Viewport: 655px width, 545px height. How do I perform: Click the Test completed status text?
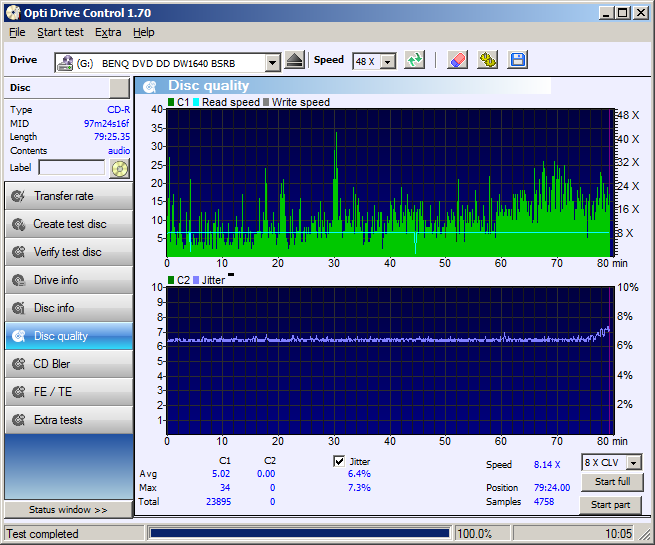point(42,534)
